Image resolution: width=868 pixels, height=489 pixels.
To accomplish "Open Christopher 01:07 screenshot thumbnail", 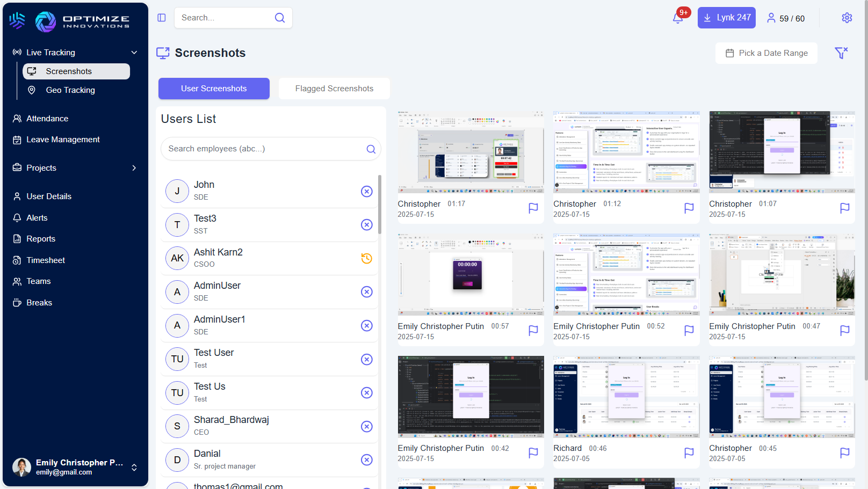I will (x=782, y=152).
